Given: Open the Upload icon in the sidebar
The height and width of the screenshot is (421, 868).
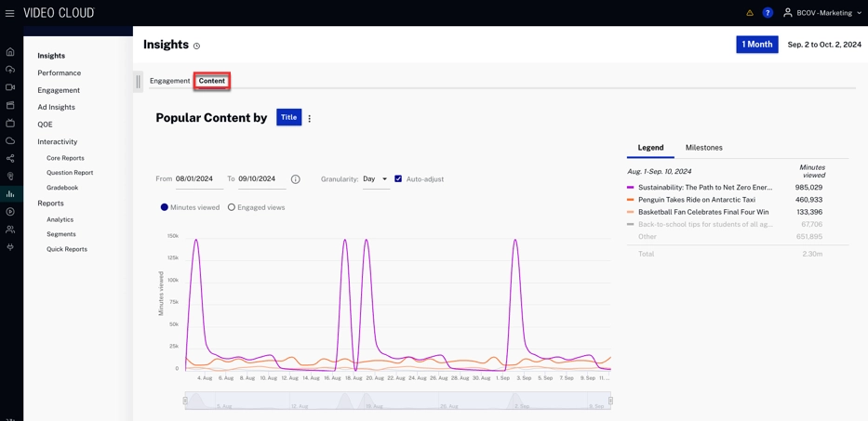Looking at the screenshot, I should pyautogui.click(x=10, y=70).
